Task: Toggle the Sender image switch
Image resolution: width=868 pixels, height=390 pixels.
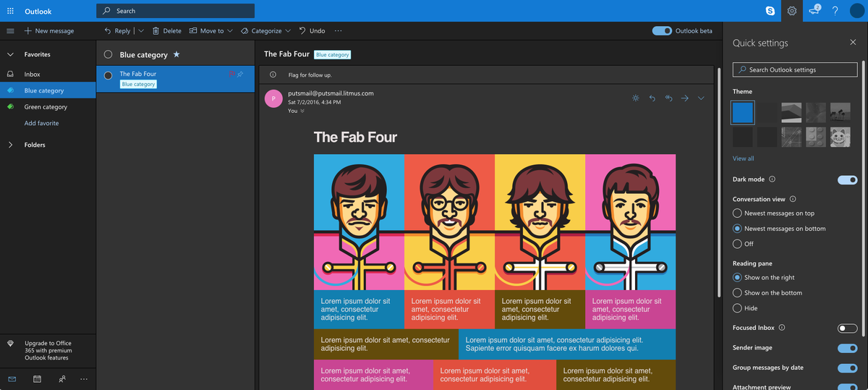Action: (847, 348)
